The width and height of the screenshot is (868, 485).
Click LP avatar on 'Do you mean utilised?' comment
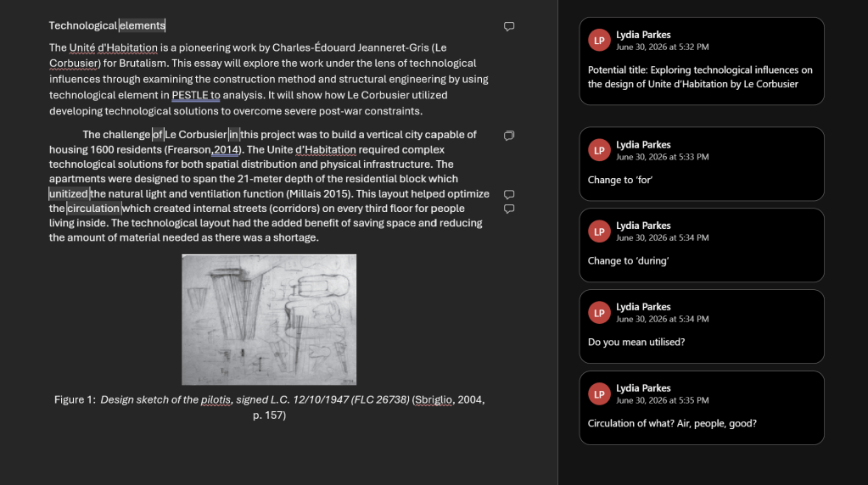coord(599,313)
